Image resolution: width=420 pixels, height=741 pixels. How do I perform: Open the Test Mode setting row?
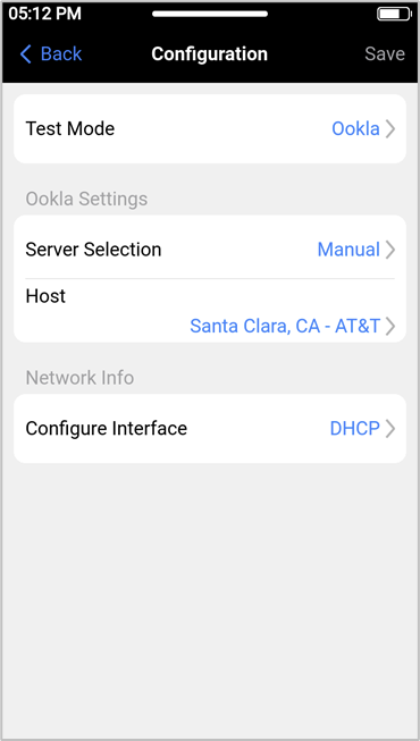pyautogui.click(x=210, y=129)
